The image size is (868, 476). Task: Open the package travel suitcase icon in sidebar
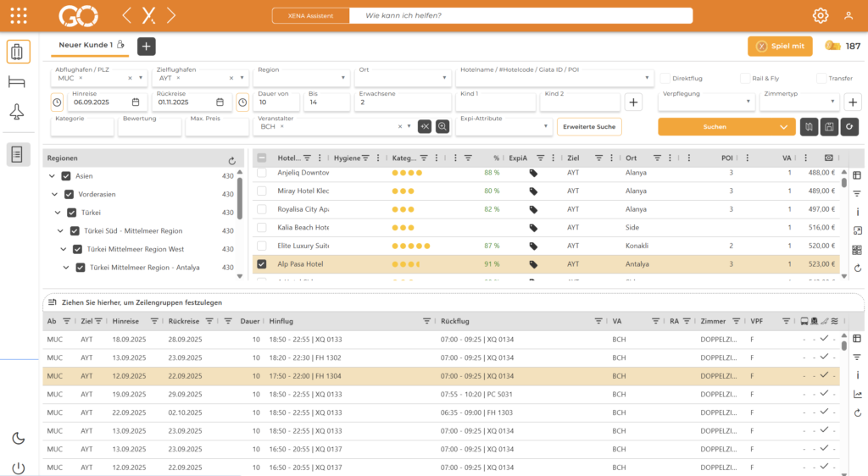pyautogui.click(x=18, y=52)
